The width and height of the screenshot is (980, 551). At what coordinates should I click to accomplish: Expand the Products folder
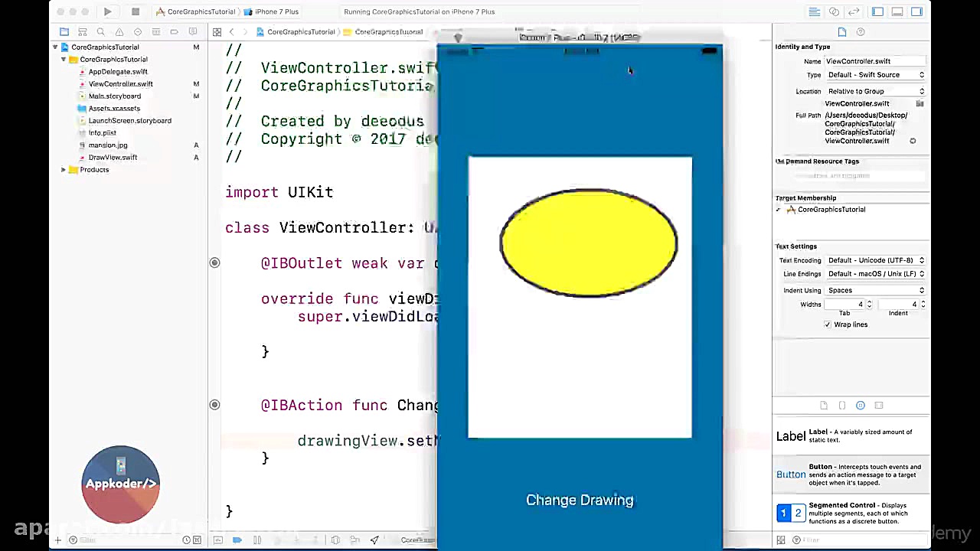[64, 170]
